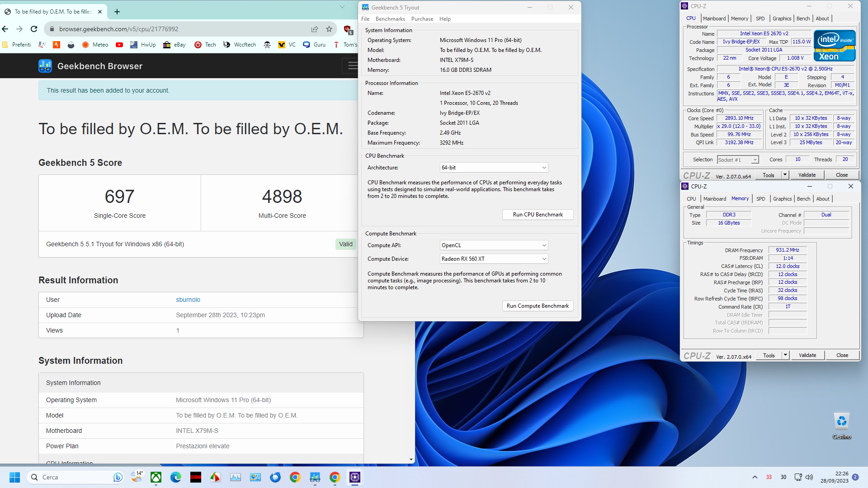
Task: Click Tools button in lower CPU-Z window
Action: click(769, 355)
